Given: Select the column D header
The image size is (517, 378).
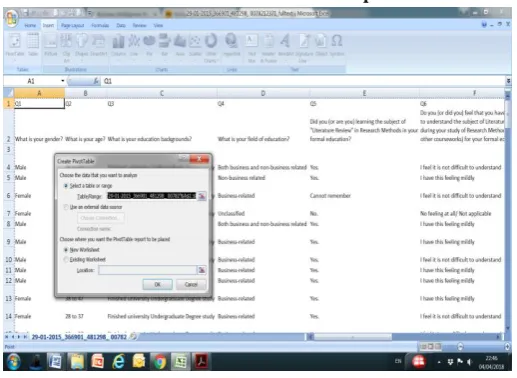Looking at the screenshot, I should point(263,93).
